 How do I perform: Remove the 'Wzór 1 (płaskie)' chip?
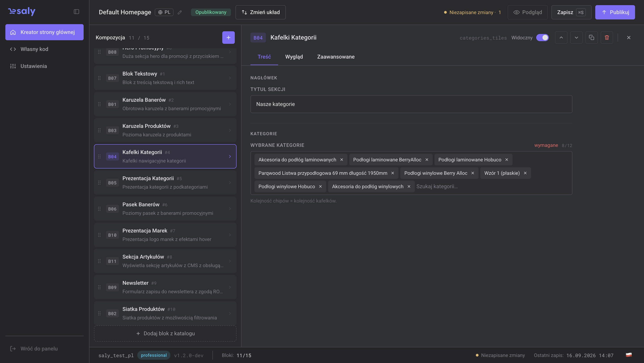click(x=525, y=173)
